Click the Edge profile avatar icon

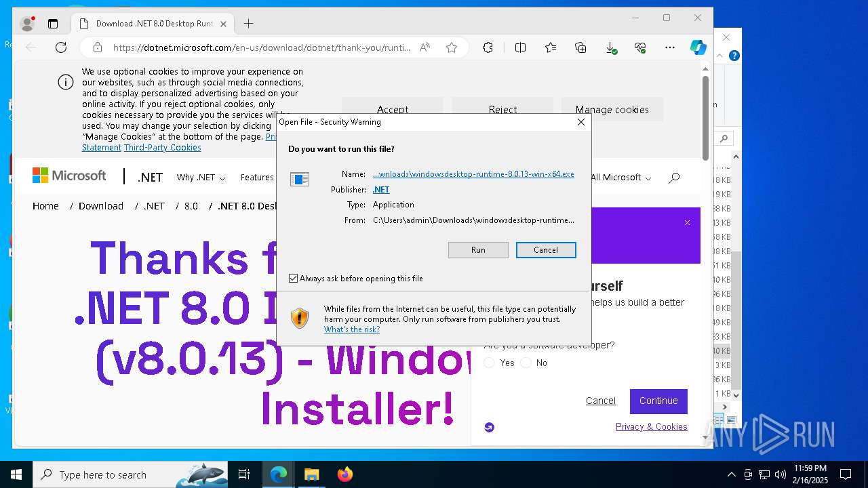tap(28, 24)
